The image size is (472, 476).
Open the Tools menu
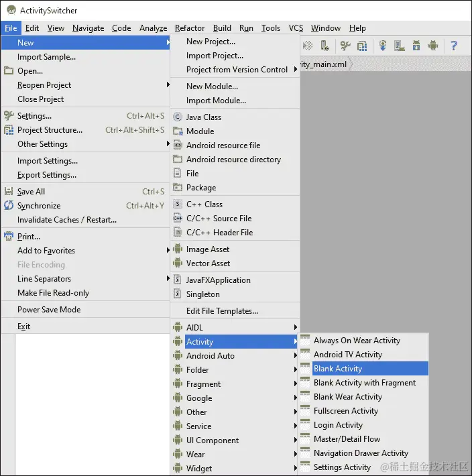point(271,28)
